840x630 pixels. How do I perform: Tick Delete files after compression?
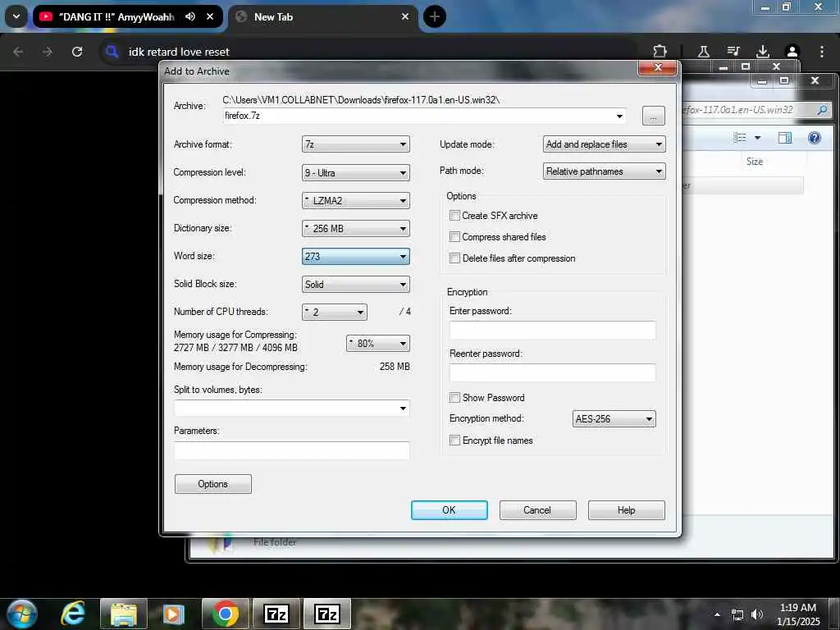pyautogui.click(x=454, y=258)
